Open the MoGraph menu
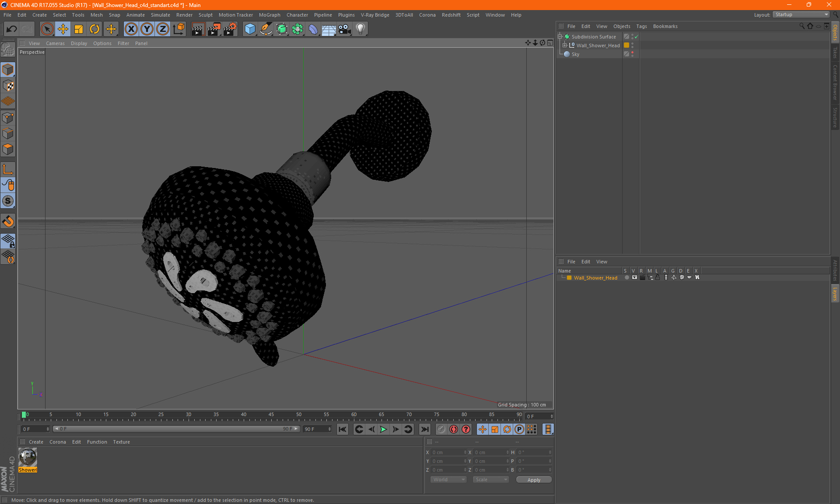Image resolution: width=840 pixels, height=504 pixels. tap(269, 15)
